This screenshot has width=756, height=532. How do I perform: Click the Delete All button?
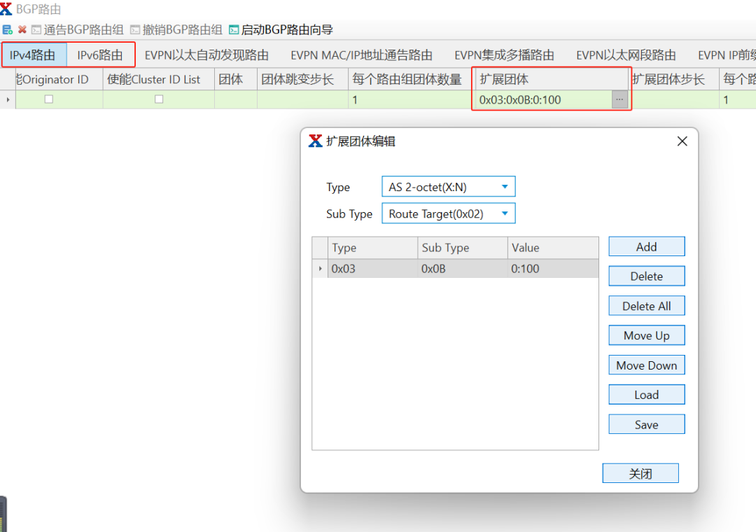point(647,306)
